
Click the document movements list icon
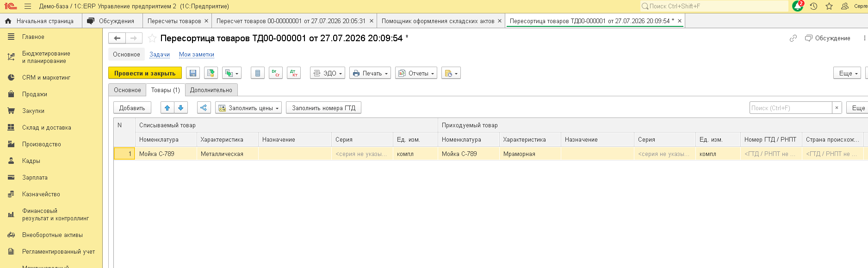(x=258, y=73)
